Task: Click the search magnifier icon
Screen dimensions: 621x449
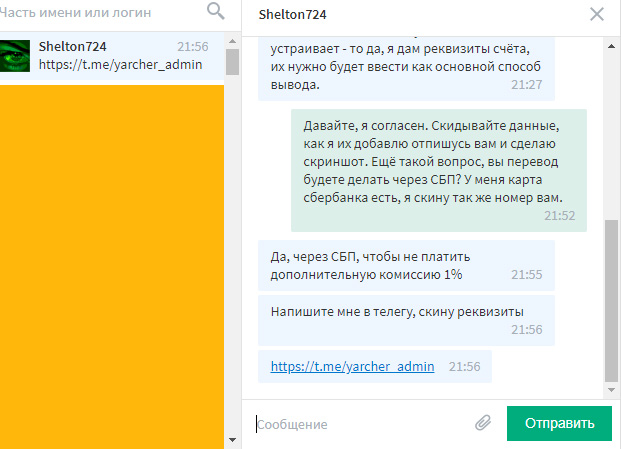Action: pyautogui.click(x=216, y=11)
